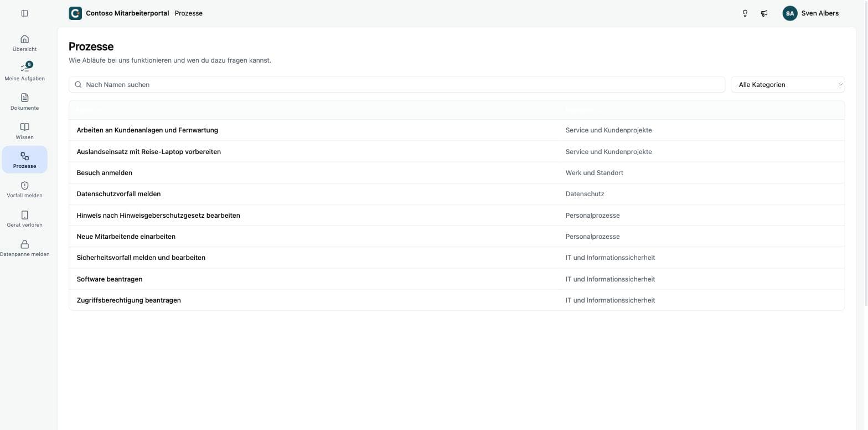Click Service und Kundenprojekte in Auslandseinsatz row
The height and width of the screenshot is (430, 868).
point(608,152)
